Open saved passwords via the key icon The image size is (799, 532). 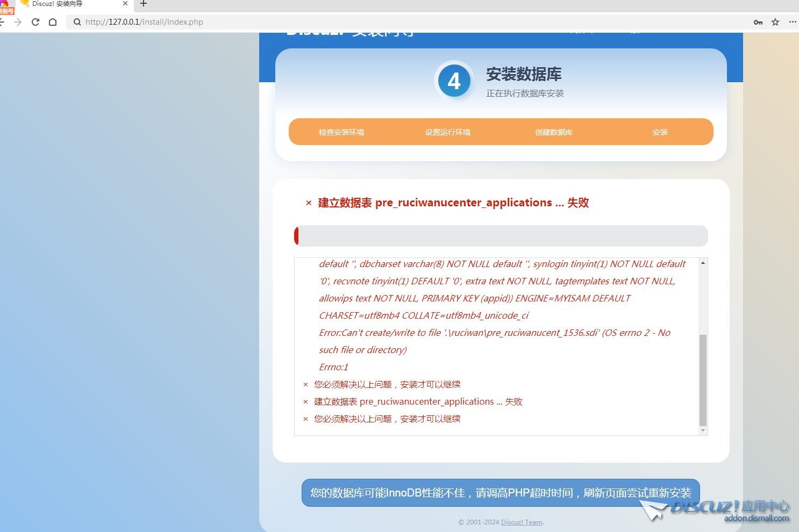click(x=758, y=22)
